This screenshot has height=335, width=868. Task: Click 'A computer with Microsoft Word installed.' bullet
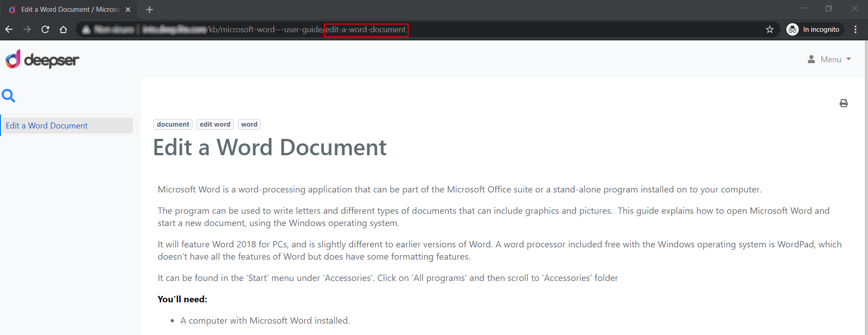[x=265, y=320]
